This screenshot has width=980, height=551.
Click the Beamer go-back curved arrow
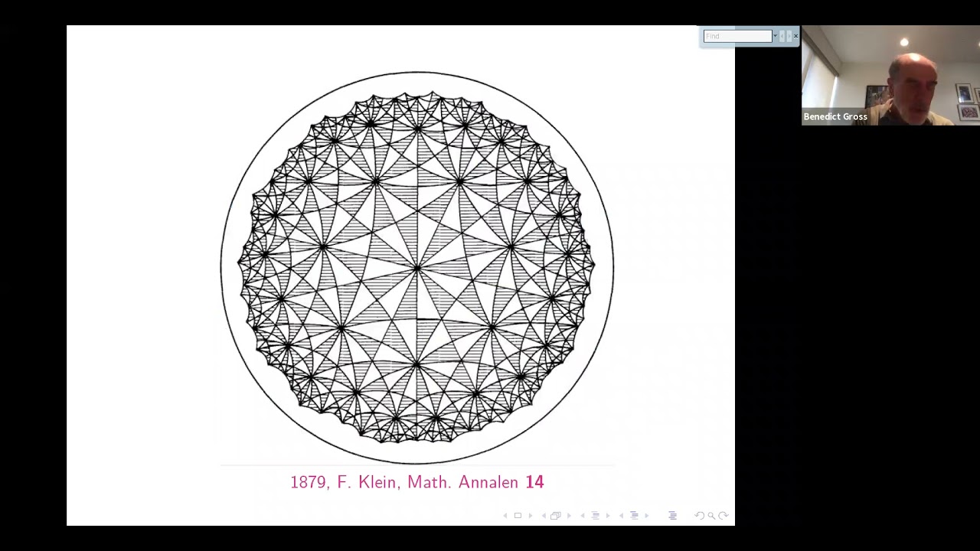[x=699, y=516]
